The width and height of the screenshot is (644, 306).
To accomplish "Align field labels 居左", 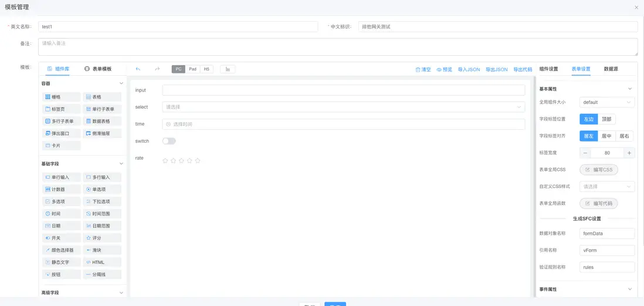I will coord(588,136).
